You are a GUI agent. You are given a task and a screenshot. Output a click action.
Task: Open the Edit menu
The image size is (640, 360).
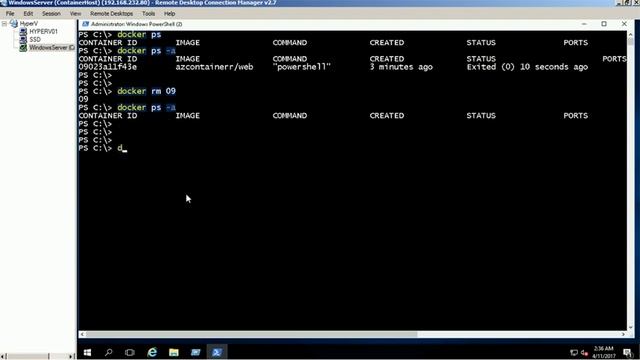pos(28,13)
